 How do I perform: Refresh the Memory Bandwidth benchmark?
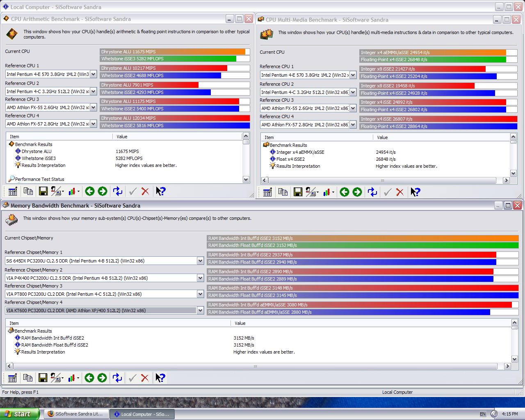[117, 378]
